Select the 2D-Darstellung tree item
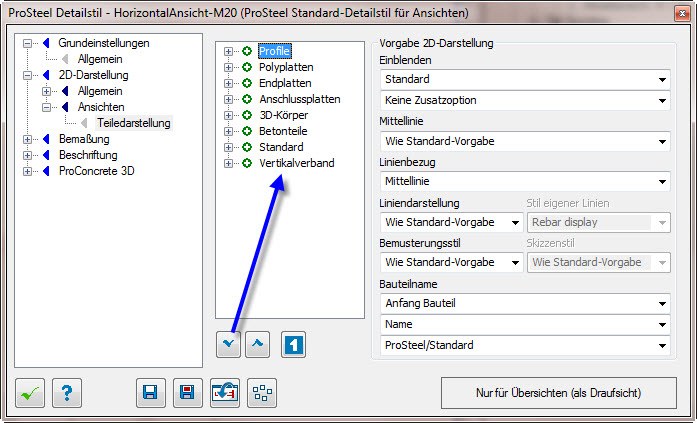Image resolution: width=697 pixels, height=423 pixels. (93, 75)
